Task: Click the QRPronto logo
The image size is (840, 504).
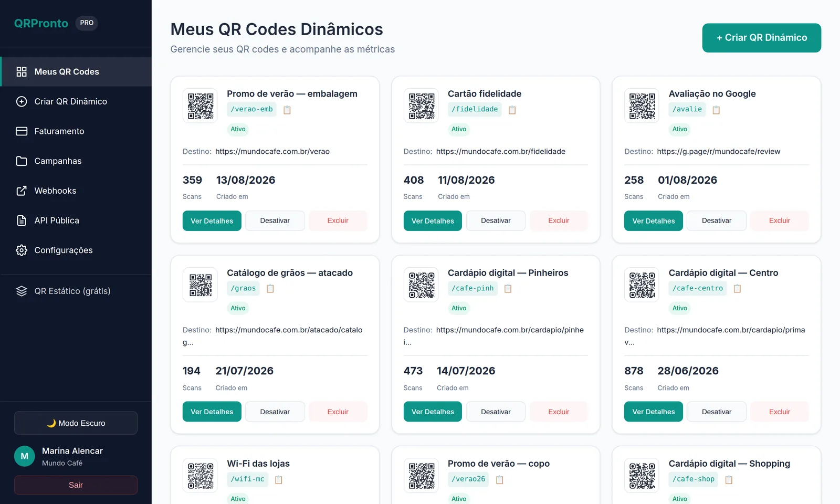Action: pyautogui.click(x=41, y=23)
